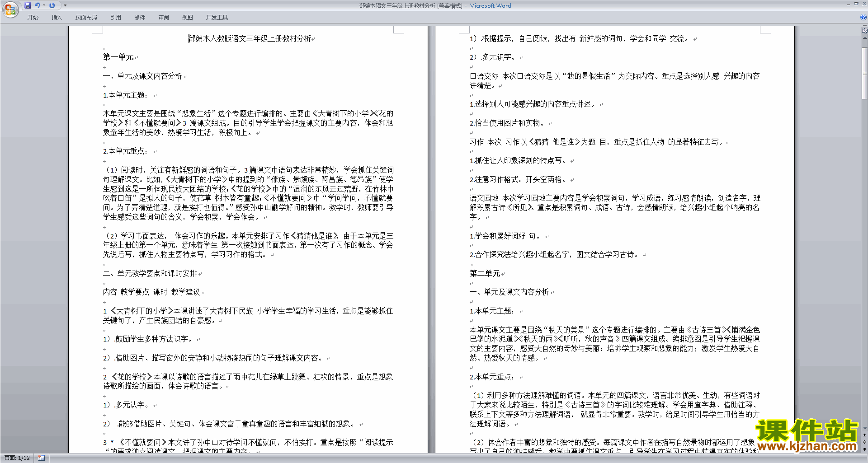Open the Select Browse Object button

[x=865, y=442]
